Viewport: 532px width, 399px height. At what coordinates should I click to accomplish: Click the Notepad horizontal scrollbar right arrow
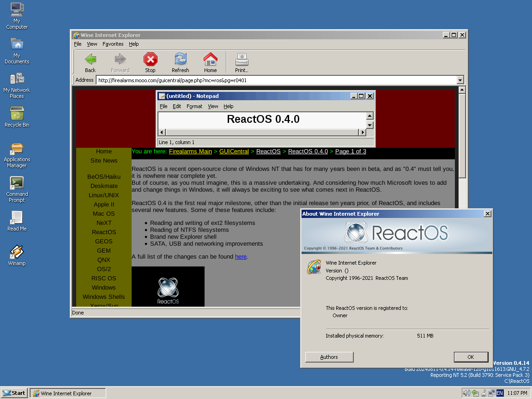click(x=363, y=133)
